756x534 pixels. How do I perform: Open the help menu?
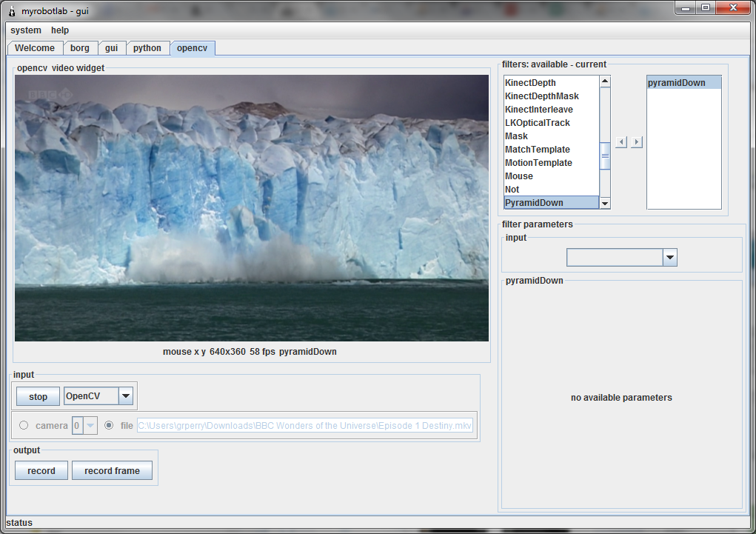(60, 30)
